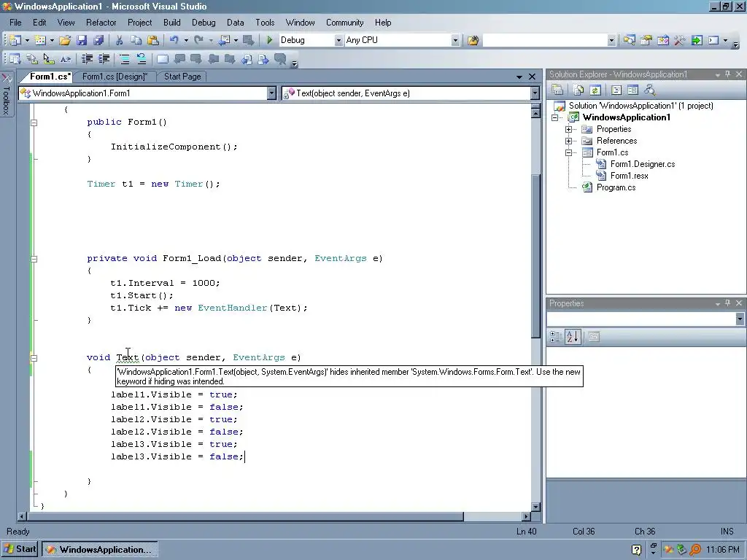The width and height of the screenshot is (747, 560).
Task: Click the Add New Item icon
Action: 41,41
